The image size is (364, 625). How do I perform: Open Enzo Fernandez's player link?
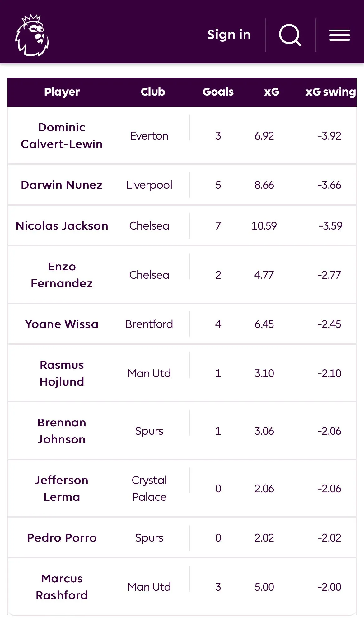click(62, 275)
